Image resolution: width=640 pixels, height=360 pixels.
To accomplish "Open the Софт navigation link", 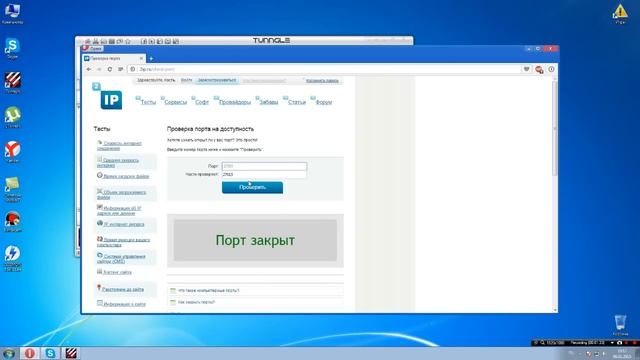I will point(201,102).
